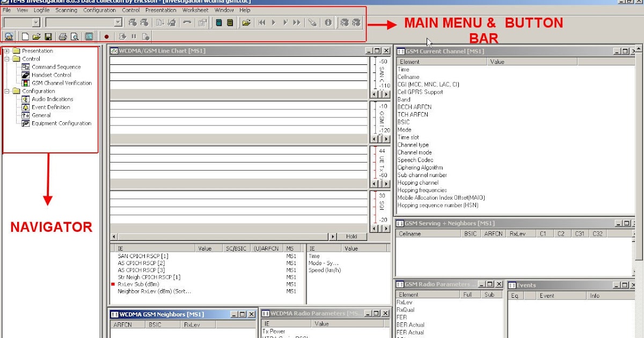The height and width of the screenshot is (338, 644).
Task: Toggle the Pause recording icon
Action: (134, 36)
